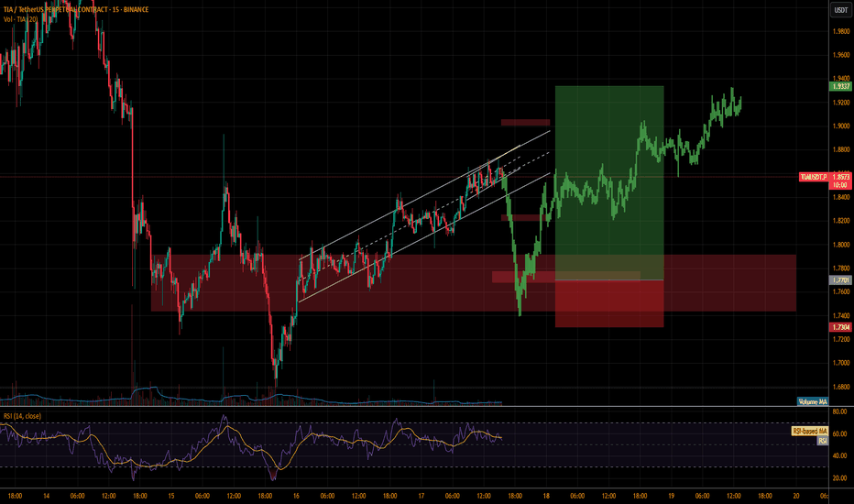Select the wide dark red demand zone rectangle

[x=474, y=283]
